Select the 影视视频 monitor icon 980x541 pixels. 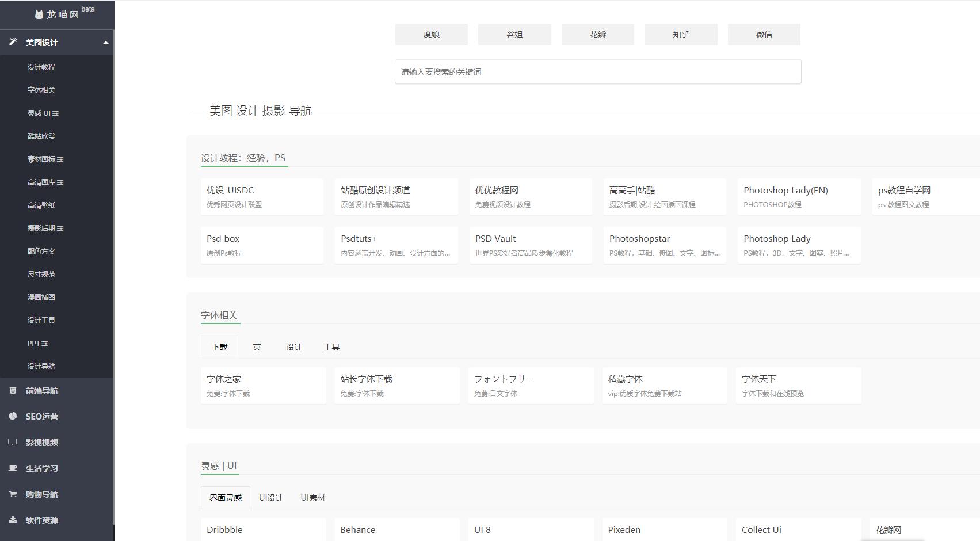(13, 442)
